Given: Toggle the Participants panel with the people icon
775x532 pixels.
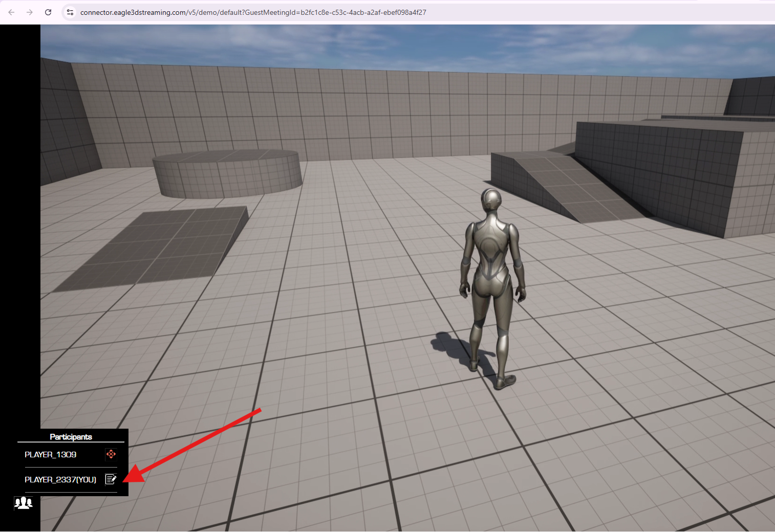Looking at the screenshot, I should (23, 503).
